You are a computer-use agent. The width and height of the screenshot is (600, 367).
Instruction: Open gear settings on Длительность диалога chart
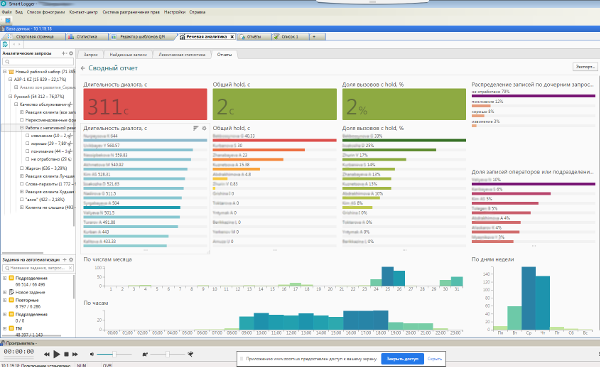(x=204, y=128)
